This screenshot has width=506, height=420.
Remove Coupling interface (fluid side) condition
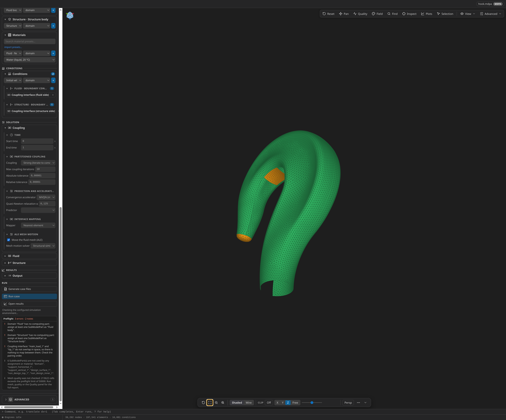pyautogui.click(x=53, y=95)
